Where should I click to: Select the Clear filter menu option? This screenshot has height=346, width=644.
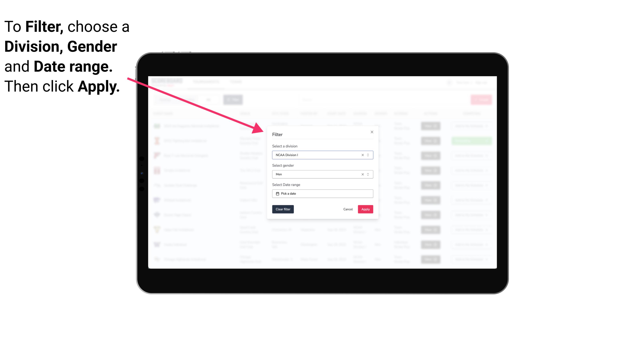point(283,209)
